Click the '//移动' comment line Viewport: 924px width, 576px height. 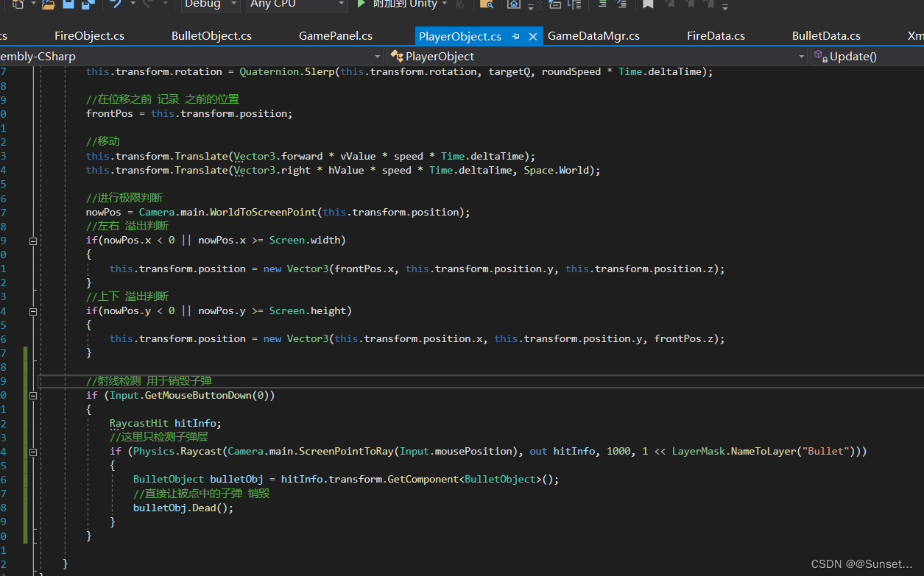pos(103,141)
